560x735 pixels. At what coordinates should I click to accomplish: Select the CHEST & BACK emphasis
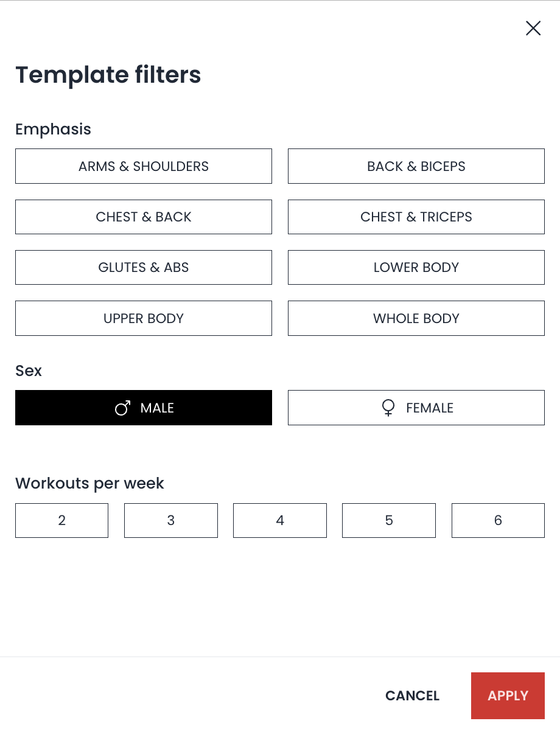(143, 217)
